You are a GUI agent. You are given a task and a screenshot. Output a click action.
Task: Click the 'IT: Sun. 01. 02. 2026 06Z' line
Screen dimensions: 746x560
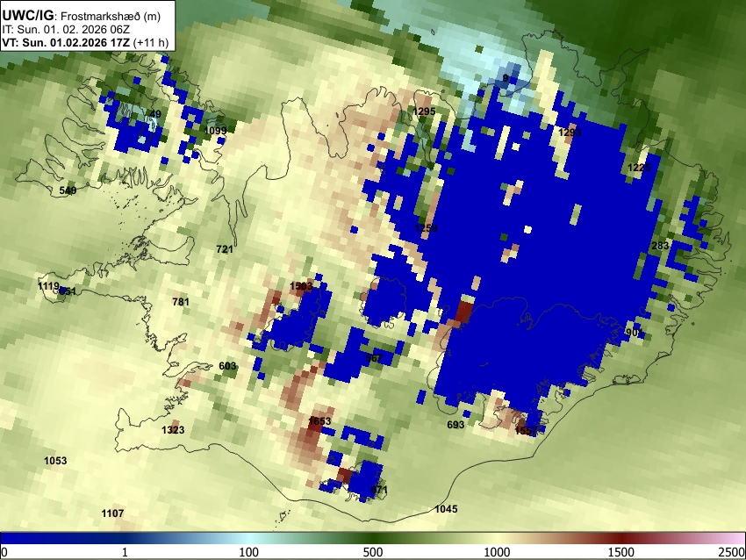point(66,30)
